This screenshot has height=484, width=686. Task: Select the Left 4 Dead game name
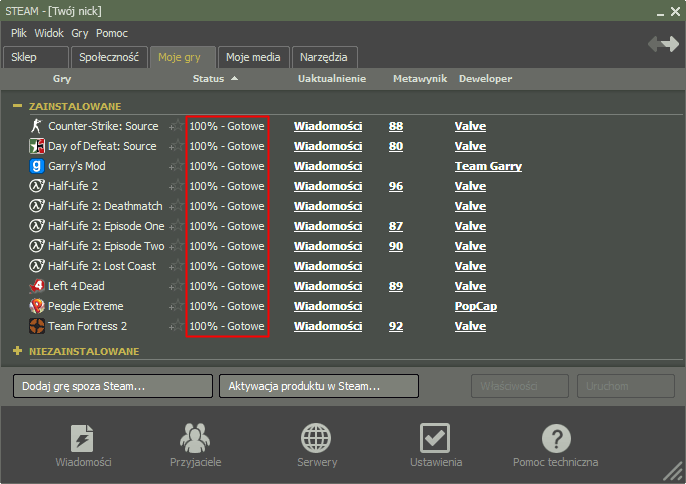[76, 286]
